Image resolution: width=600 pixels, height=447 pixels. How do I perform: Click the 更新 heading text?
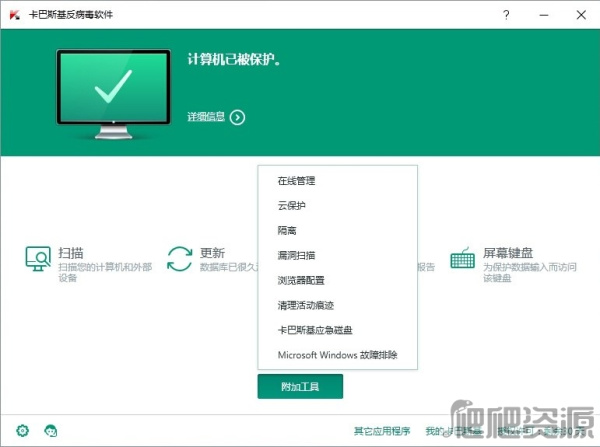click(x=212, y=253)
